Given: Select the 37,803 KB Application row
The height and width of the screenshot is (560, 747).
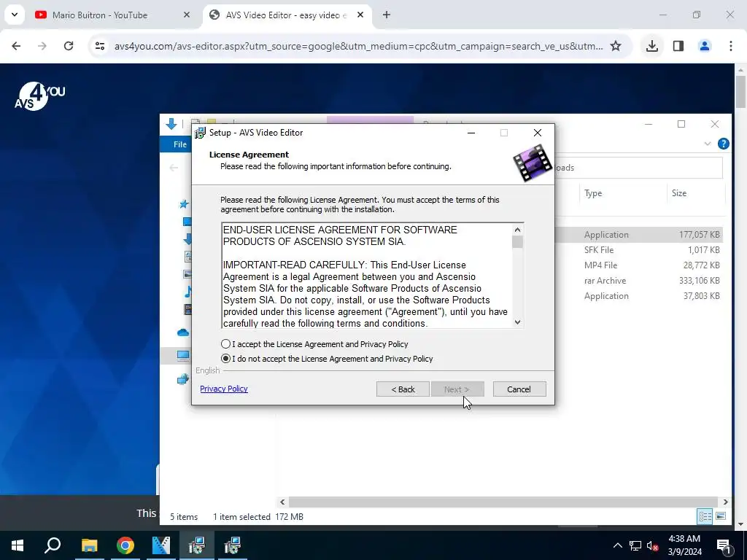Looking at the screenshot, I should [x=638, y=296].
